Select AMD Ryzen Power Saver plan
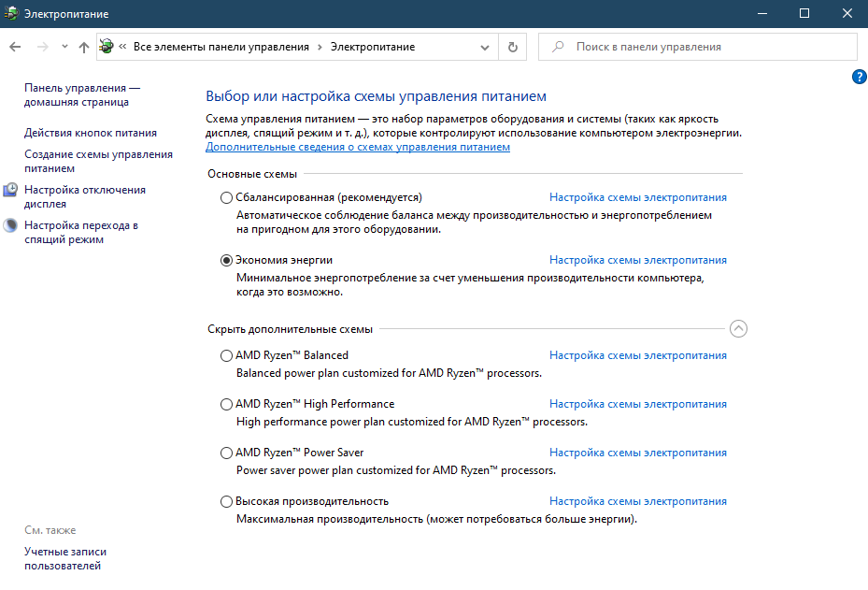Viewport: 868px width, 590px height. click(226, 453)
